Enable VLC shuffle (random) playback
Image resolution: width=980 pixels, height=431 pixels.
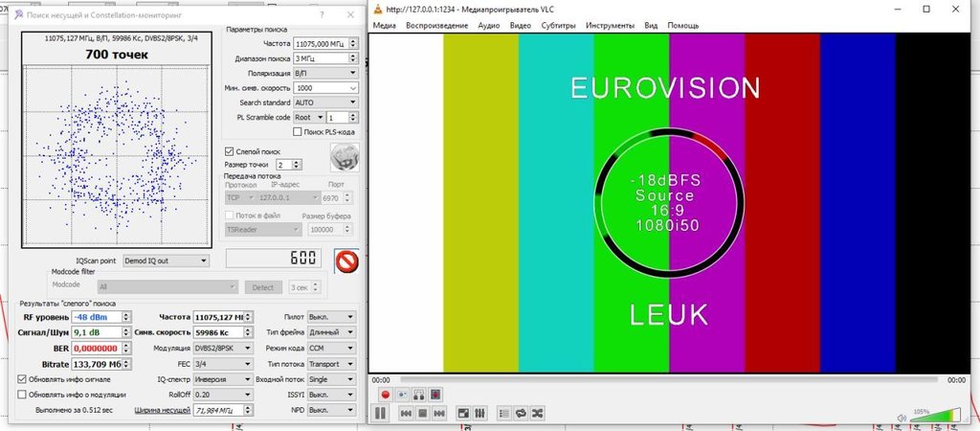[x=538, y=413]
